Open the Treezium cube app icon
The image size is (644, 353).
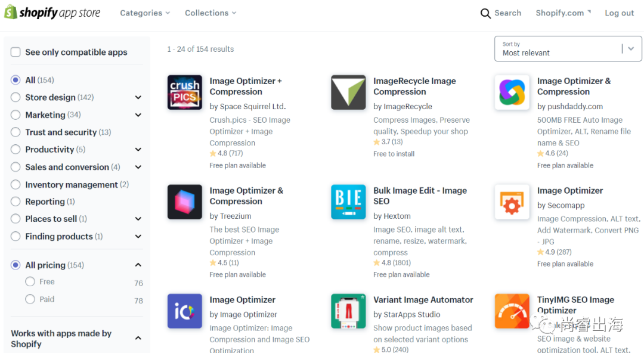coord(184,202)
